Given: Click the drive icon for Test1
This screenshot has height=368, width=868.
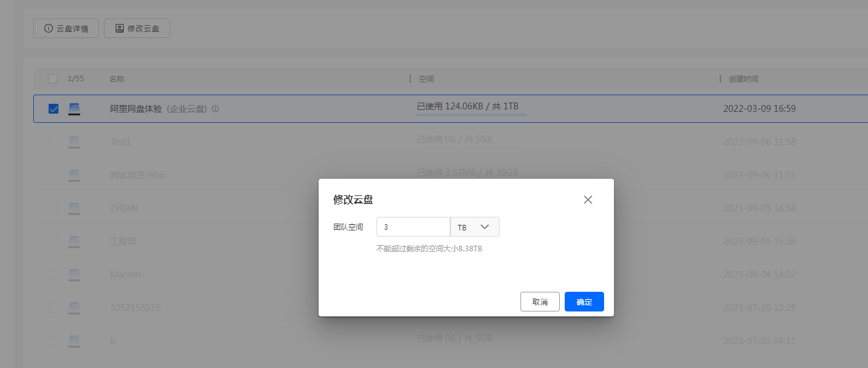Looking at the screenshot, I should 74,142.
